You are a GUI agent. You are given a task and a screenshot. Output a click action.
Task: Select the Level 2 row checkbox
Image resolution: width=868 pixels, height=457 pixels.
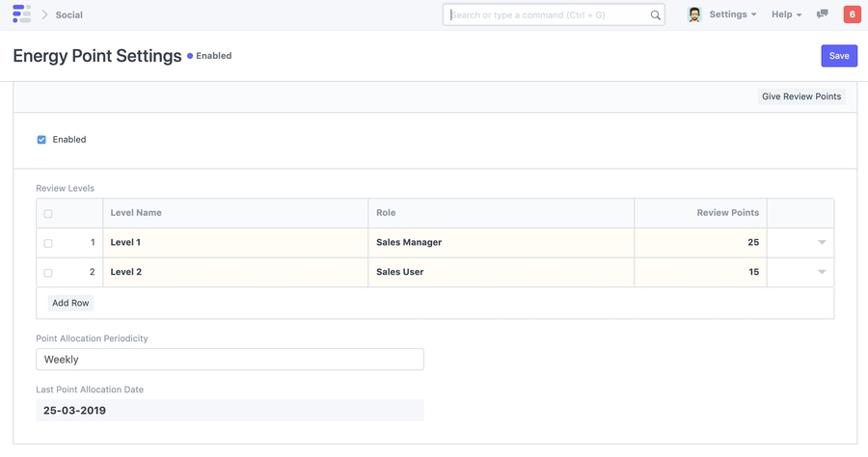coord(48,273)
